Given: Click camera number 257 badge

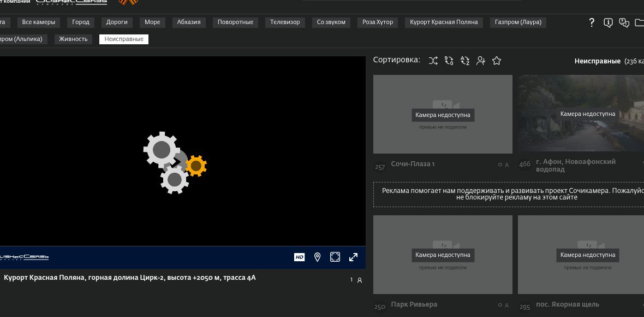Looking at the screenshot, I should pos(380,167).
